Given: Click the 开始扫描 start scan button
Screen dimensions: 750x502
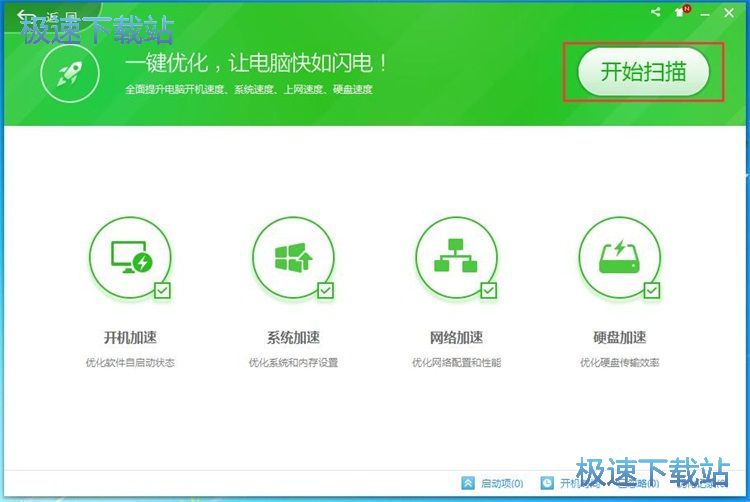Looking at the screenshot, I should [x=643, y=71].
